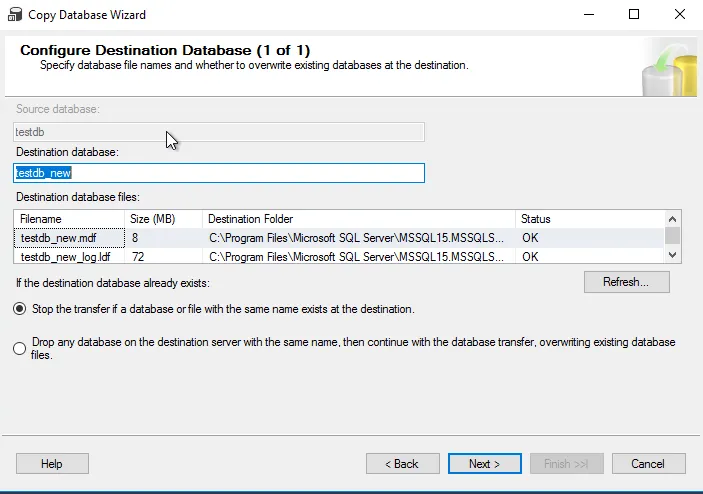Viewport: 703px width, 494px height.
Task: Select the 'Stop the transfer' radio option
Action: tap(20, 310)
